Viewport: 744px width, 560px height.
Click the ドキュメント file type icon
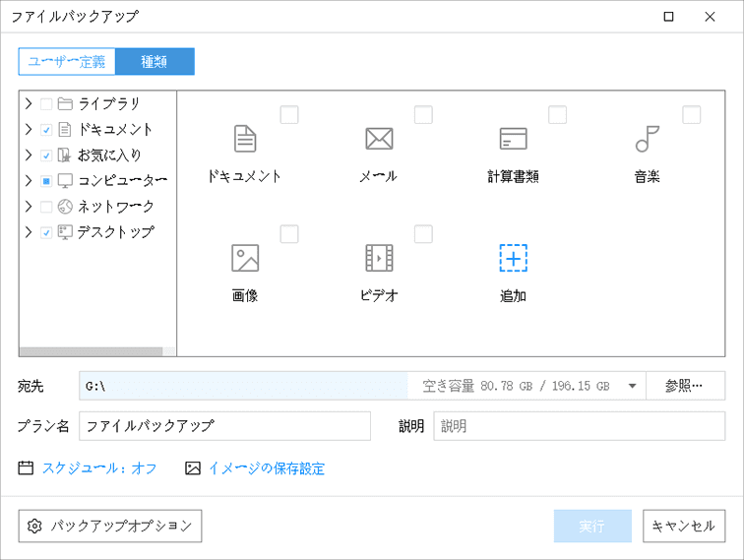(x=244, y=139)
